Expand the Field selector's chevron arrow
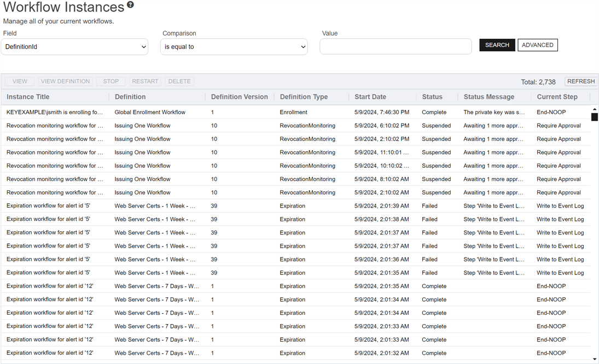The height and width of the screenshot is (364, 599). (x=144, y=46)
